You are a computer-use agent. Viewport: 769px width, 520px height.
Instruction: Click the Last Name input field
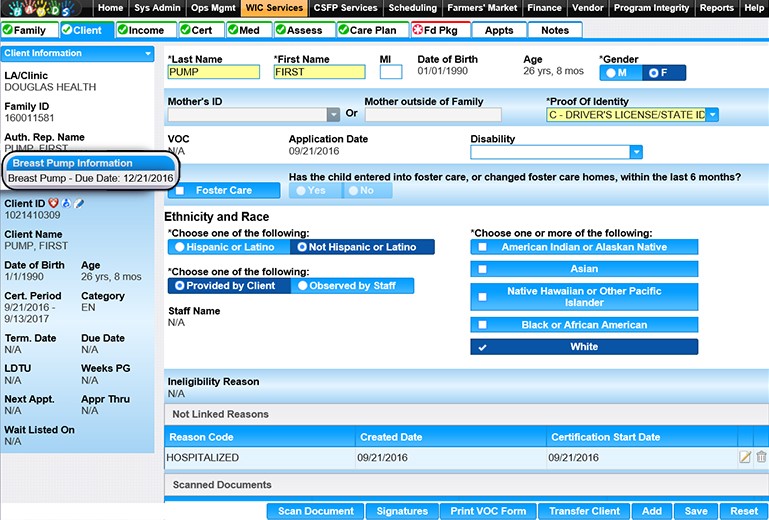click(213, 72)
